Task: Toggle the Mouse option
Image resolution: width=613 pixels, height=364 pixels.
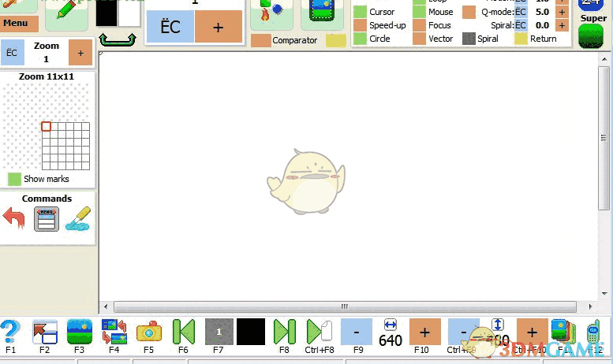Action: click(x=419, y=12)
